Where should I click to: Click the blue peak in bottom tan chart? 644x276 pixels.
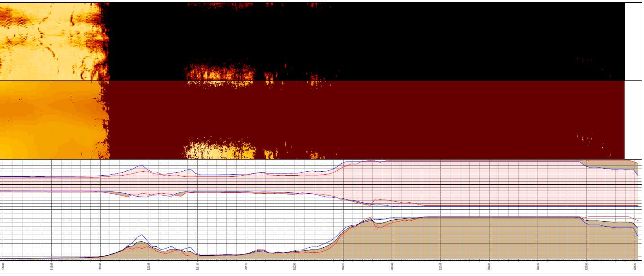[142, 235]
